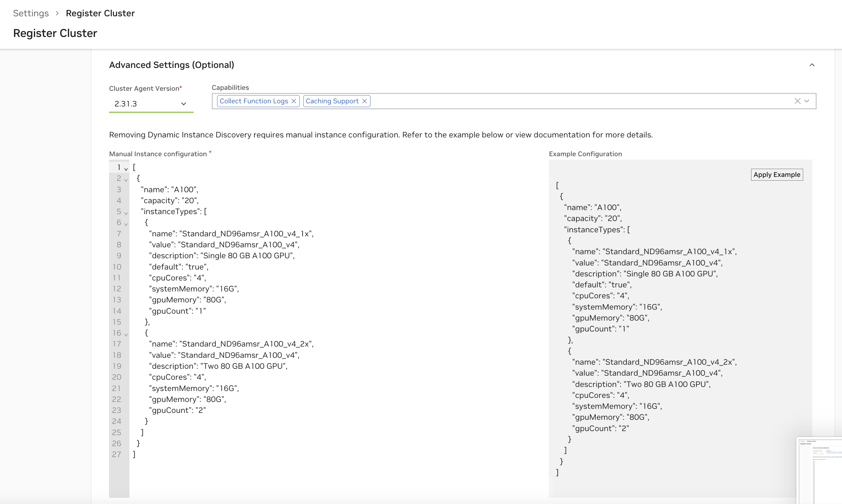This screenshot has width=842, height=504.
Task: Collapse the second instance object on line 16
Action: tap(126, 335)
